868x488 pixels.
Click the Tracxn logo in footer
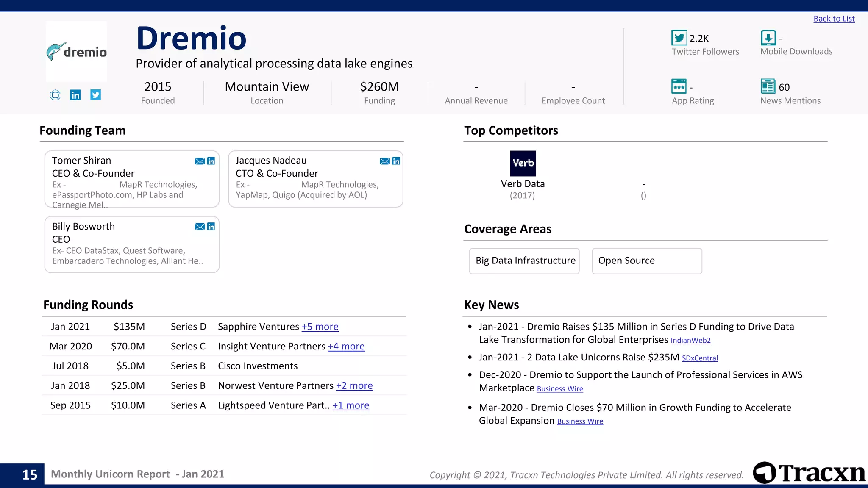810,473
